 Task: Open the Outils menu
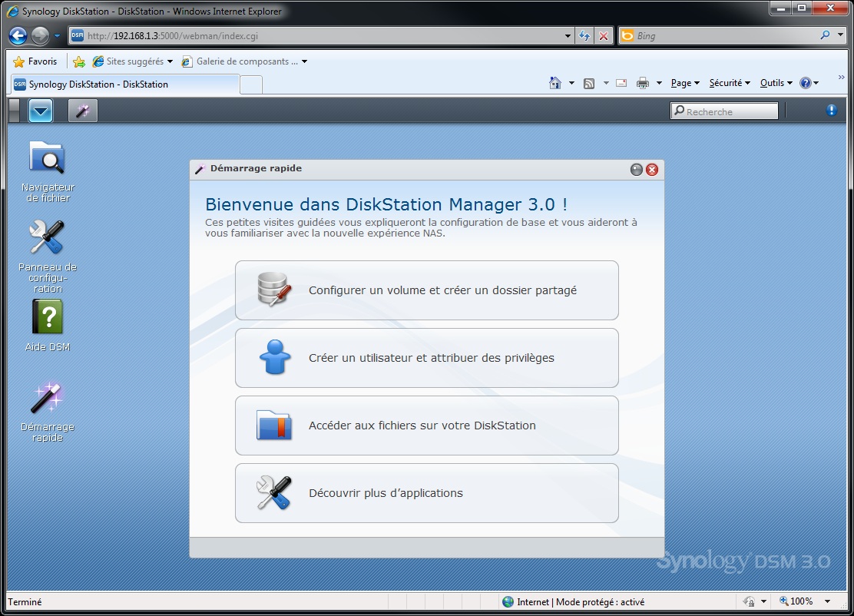[776, 83]
